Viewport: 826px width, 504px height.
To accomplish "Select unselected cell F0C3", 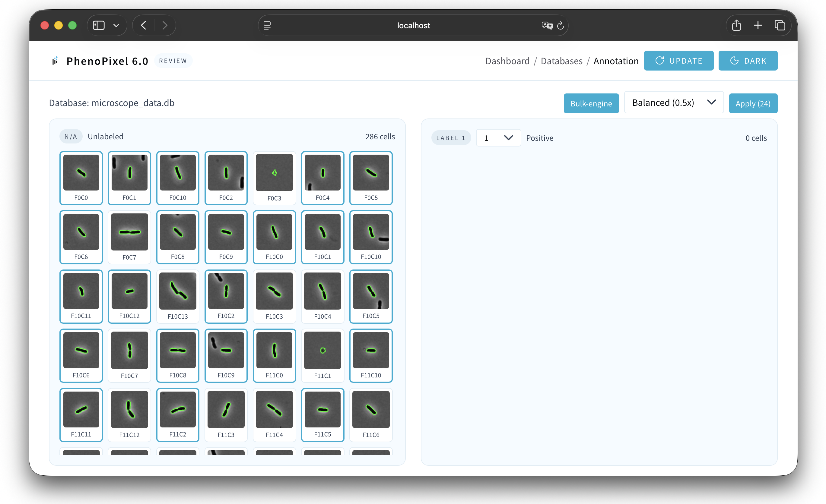I will pos(274,178).
